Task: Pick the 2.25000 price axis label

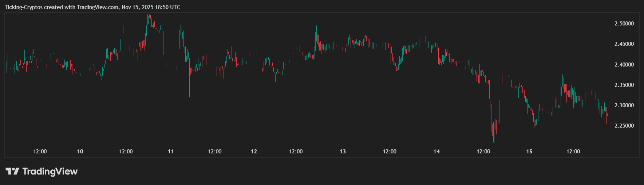Action: [x=624, y=126]
